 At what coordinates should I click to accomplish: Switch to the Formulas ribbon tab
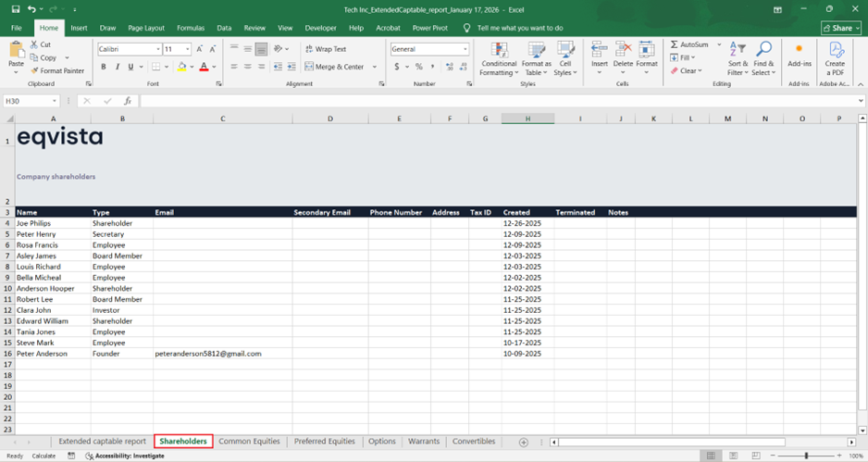(x=191, y=28)
